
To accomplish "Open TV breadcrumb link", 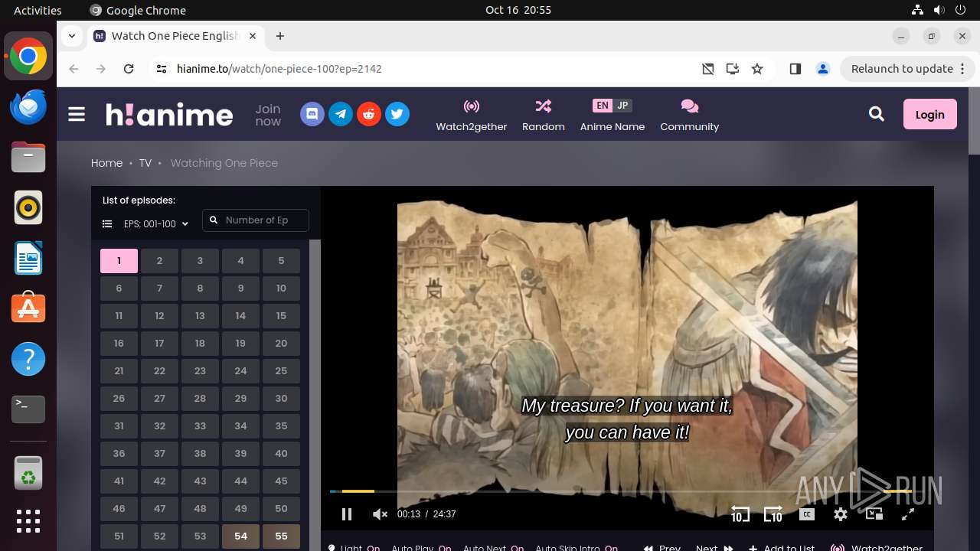I will click(x=145, y=163).
